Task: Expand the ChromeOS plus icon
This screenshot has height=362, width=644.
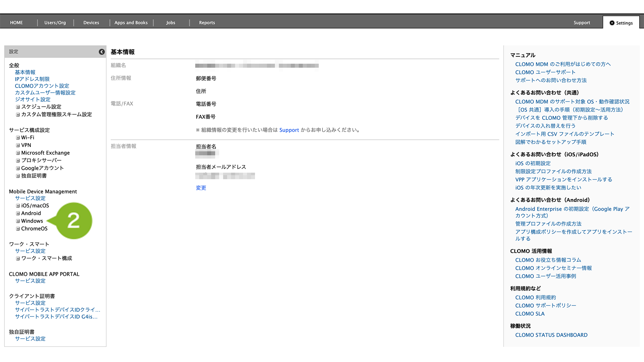Action: [x=18, y=229]
